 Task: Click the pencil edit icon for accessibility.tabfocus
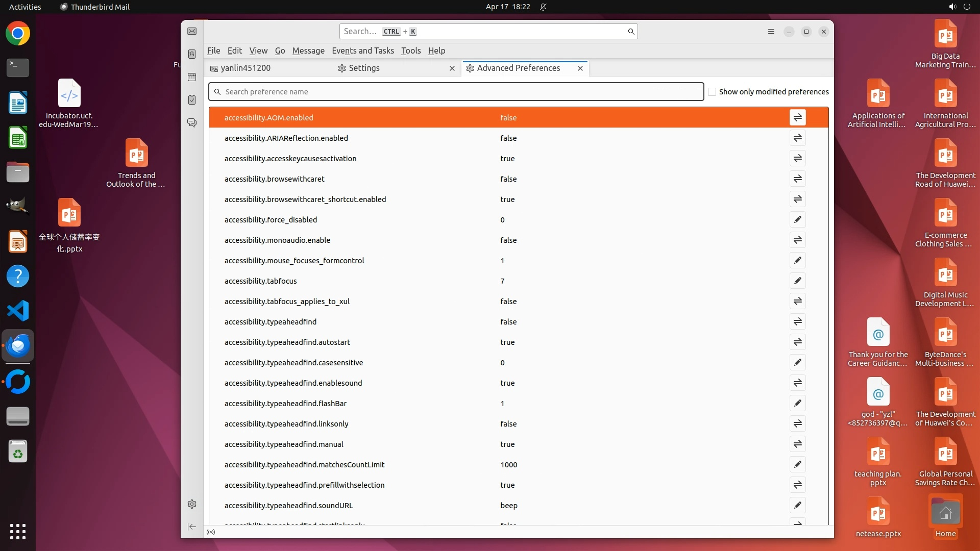coord(797,281)
